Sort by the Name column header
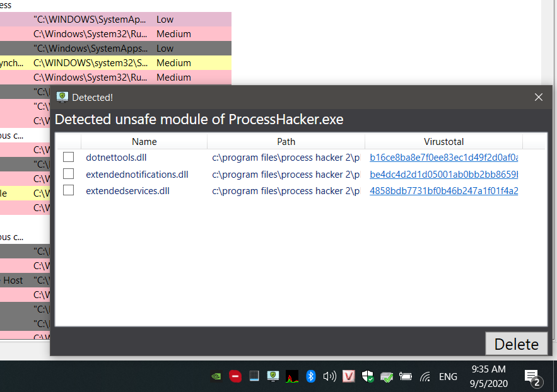This screenshot has height=392, width=557. (144, 142)
